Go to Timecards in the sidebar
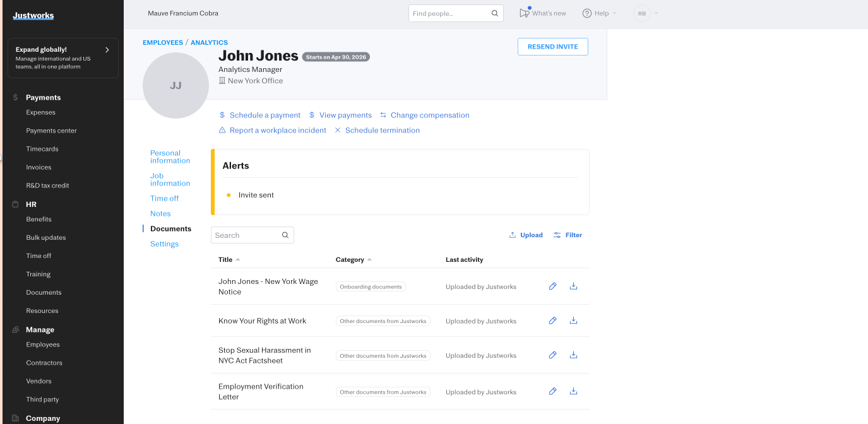This screenshot has width=868, height=424. point(42,150)
